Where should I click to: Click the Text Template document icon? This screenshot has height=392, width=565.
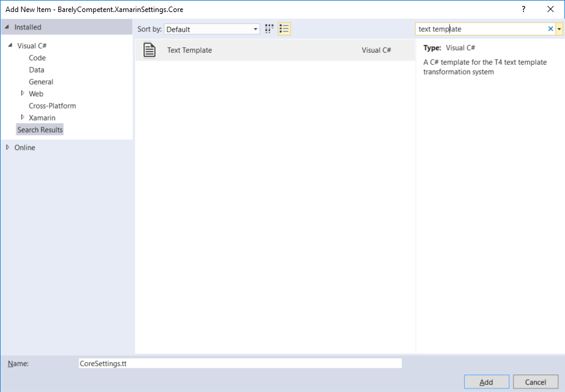pos(149,50)
